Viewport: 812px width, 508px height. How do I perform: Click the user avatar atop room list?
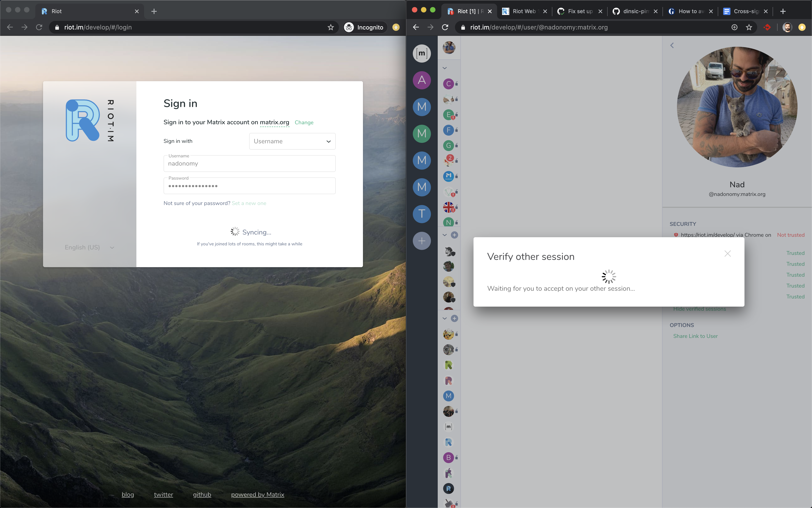pos(449,47)
